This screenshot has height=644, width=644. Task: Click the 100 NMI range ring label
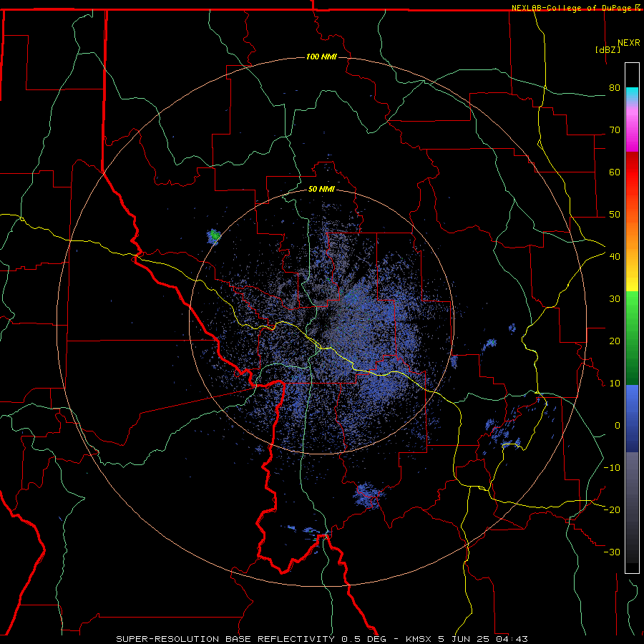click(321, 57)
